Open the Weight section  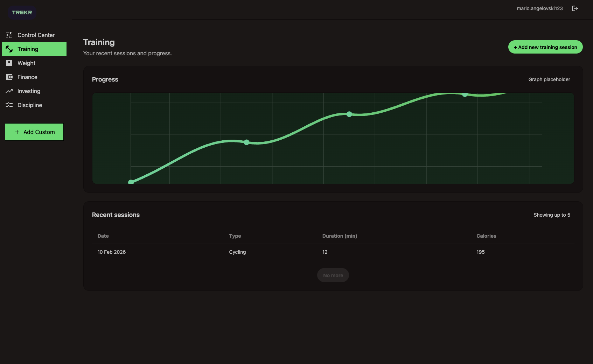click(27, 63)
